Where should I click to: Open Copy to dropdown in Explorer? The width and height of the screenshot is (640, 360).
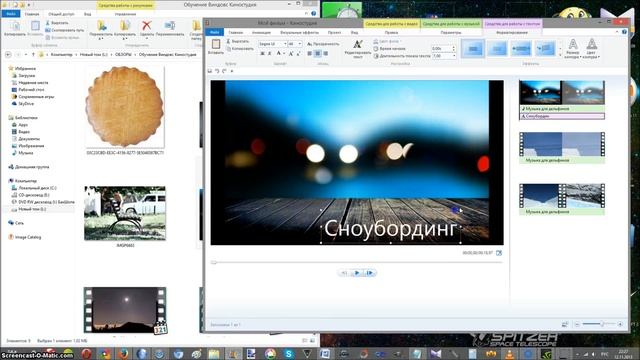125,29
